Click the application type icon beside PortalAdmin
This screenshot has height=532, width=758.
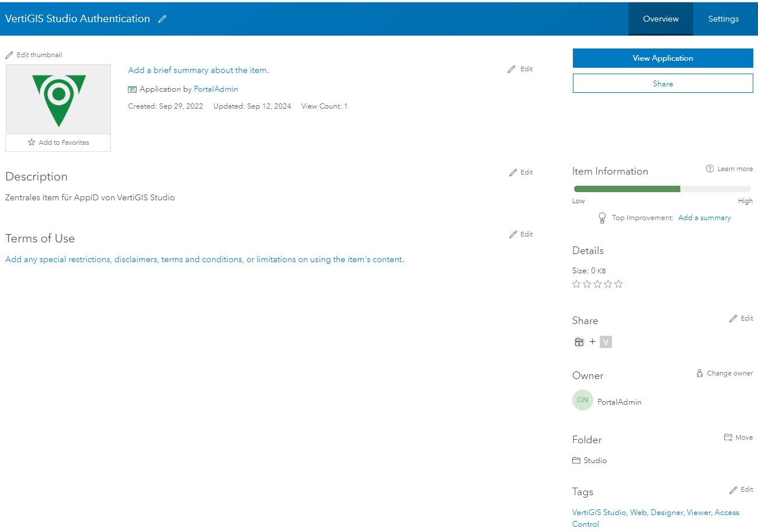131,89
